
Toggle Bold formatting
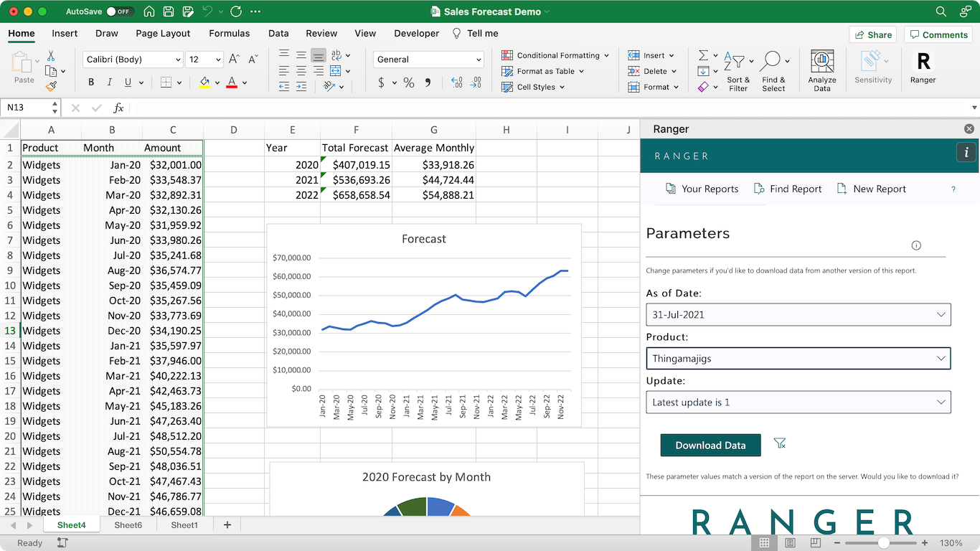click(x=91, y=83)
